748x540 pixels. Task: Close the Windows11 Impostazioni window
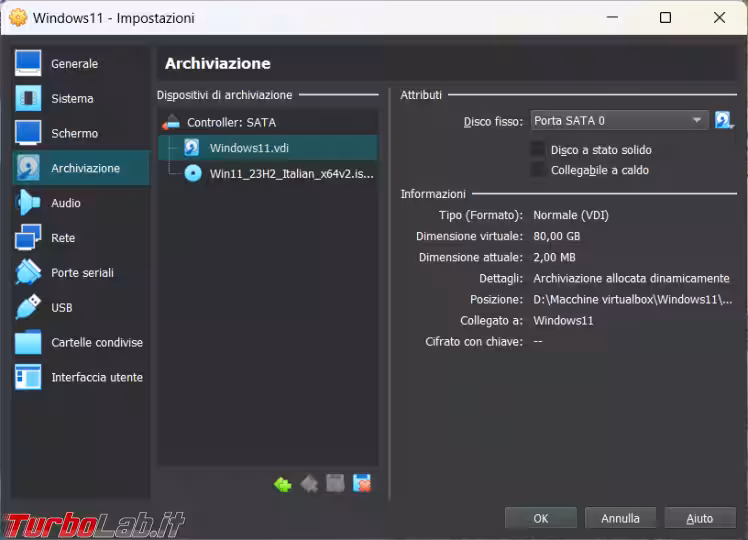[x=719, y=18]
